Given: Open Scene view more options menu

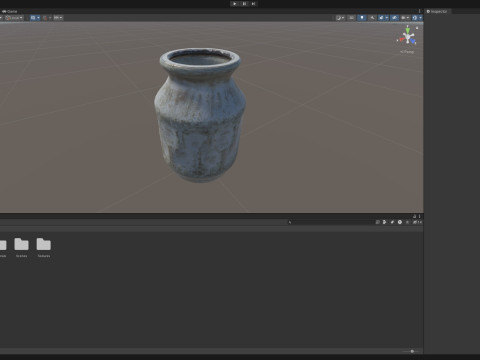Looking at the screenshot, I should pyautogui.click(x=419, y=11).
